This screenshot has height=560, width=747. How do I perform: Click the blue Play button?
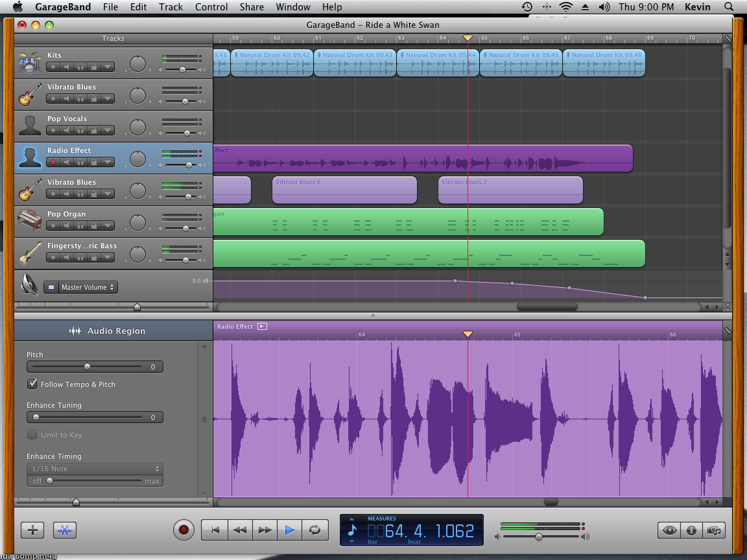pos(290,530)
